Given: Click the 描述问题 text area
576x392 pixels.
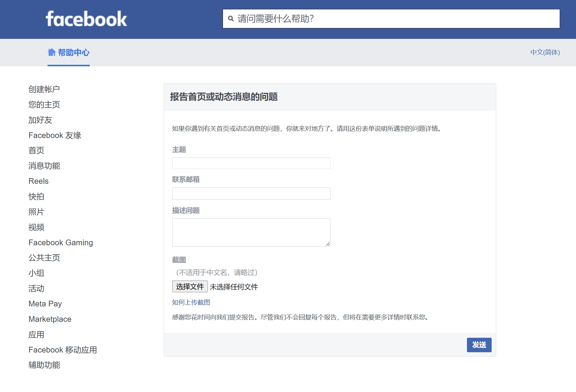Looking at the screenshot, I should coord(251,232).
